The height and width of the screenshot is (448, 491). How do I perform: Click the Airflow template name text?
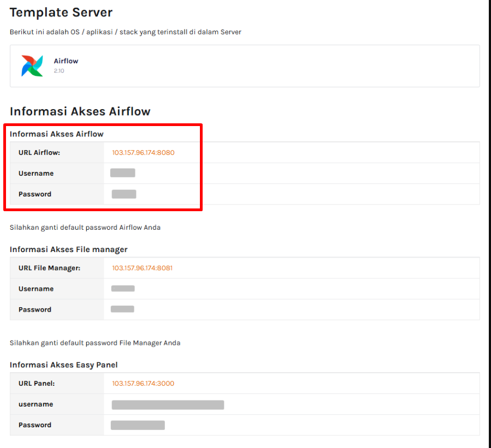[x=66, y=61]
